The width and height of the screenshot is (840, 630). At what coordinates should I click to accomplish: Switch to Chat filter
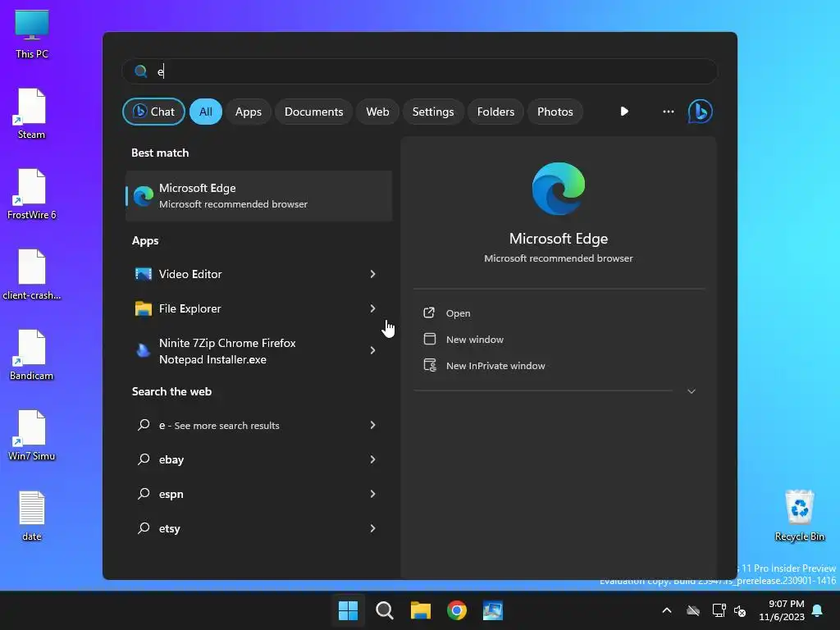coord(153,112)
